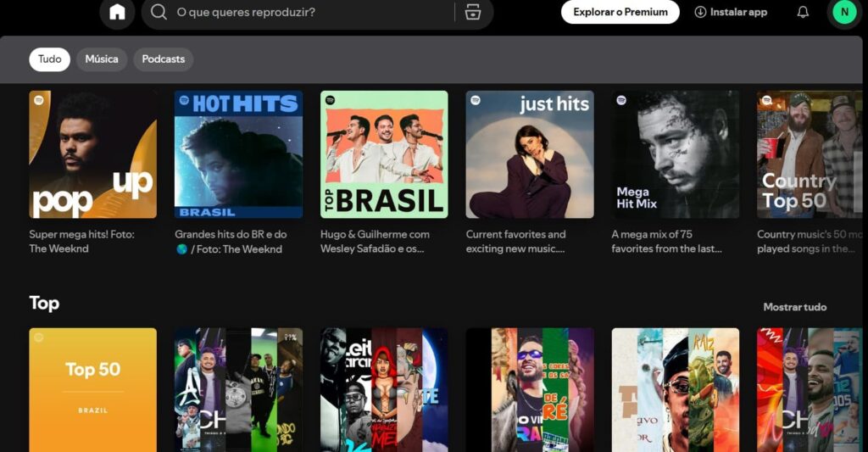The image size is (868, 452).
Task: Click the search magnifier icon
Action: click(159, 12)
